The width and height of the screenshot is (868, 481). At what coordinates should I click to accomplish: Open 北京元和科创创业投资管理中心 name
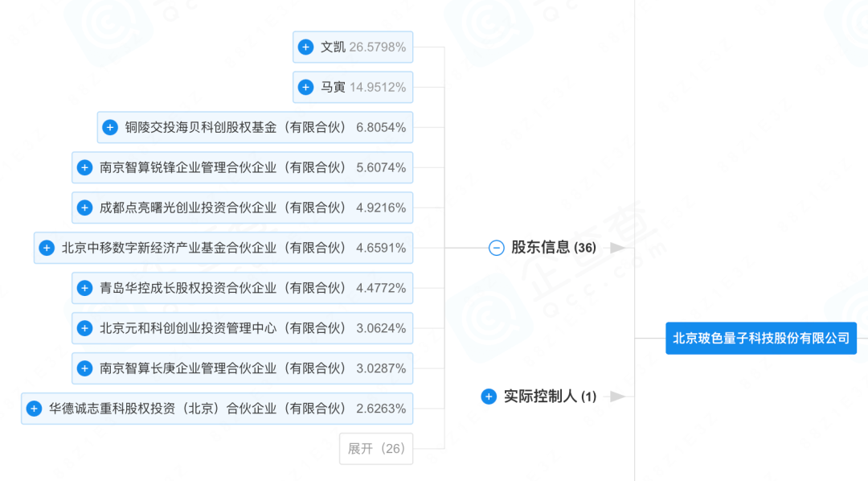click(223, 328)
